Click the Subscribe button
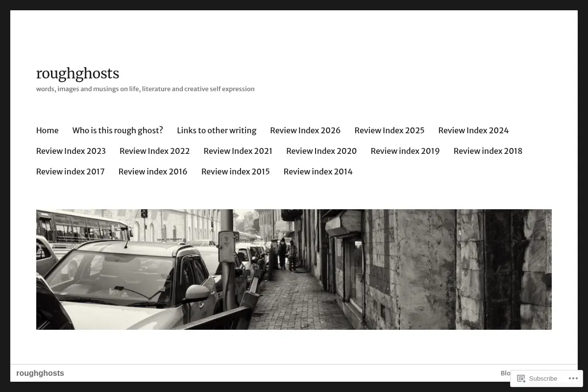588x392 pixels. click(x=537, y=378)
